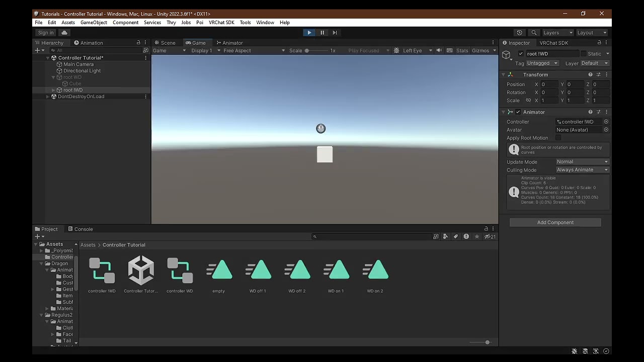Open the Layers dropdown

pos(557,33)
